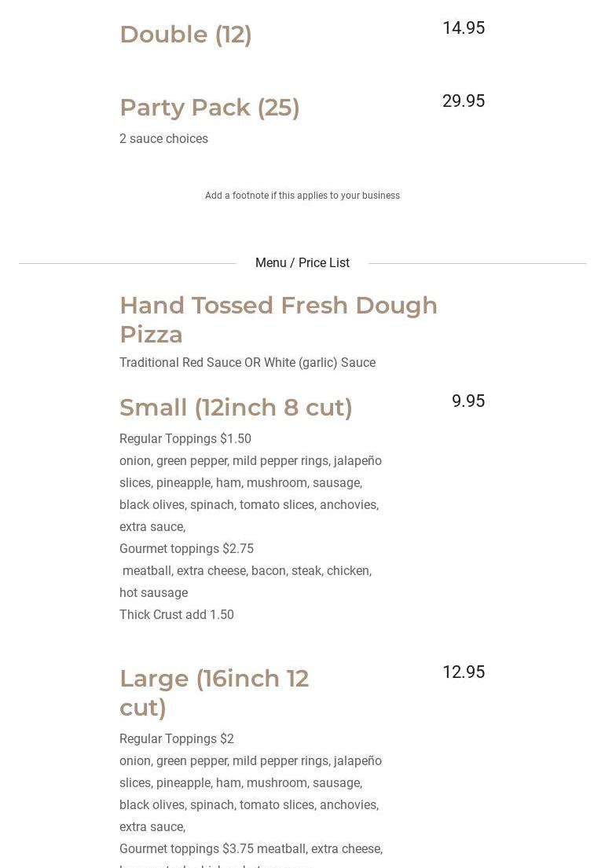The image size is (605, 868).
Task: Click the Gourmet toppings $2.75 line
Action: click(x=186, y=549)
